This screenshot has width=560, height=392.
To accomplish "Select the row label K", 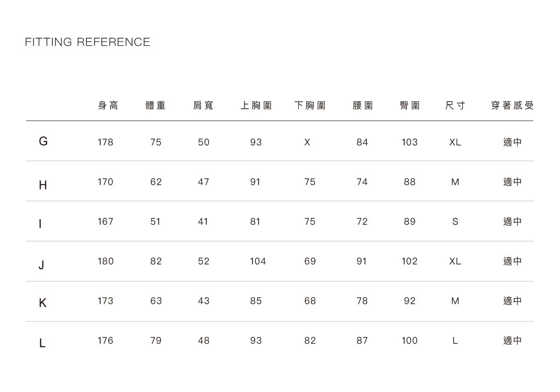I will tap(43, 304).
